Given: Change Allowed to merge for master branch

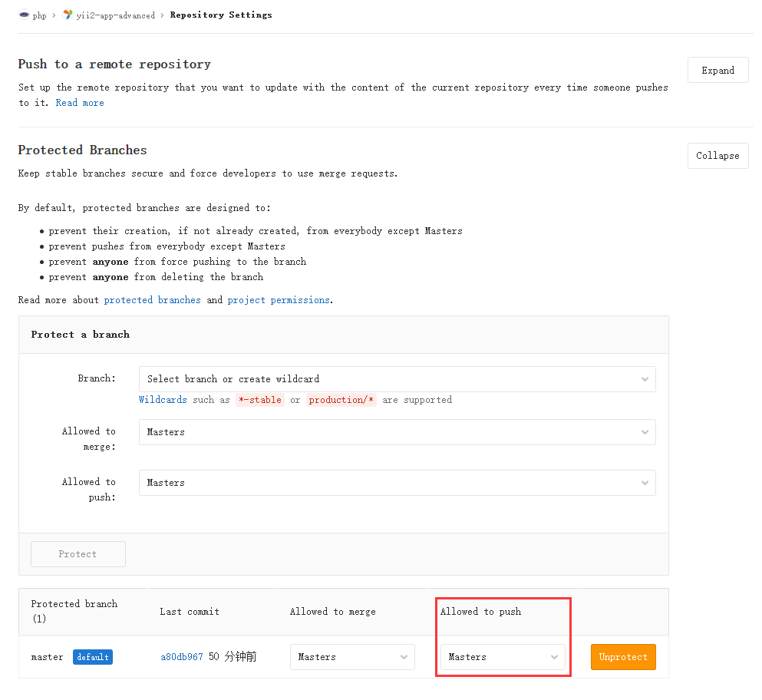Looking at the screenshot, I should click(x=352, y=657).
